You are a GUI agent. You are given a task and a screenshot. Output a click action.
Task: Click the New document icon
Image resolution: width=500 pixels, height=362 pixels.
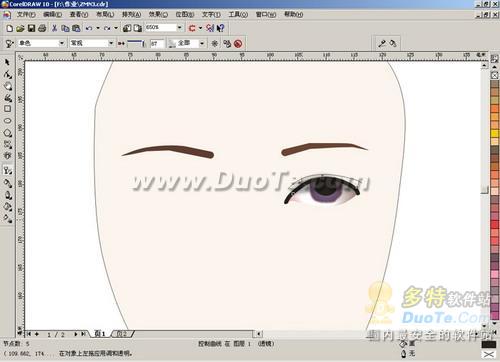10,28
